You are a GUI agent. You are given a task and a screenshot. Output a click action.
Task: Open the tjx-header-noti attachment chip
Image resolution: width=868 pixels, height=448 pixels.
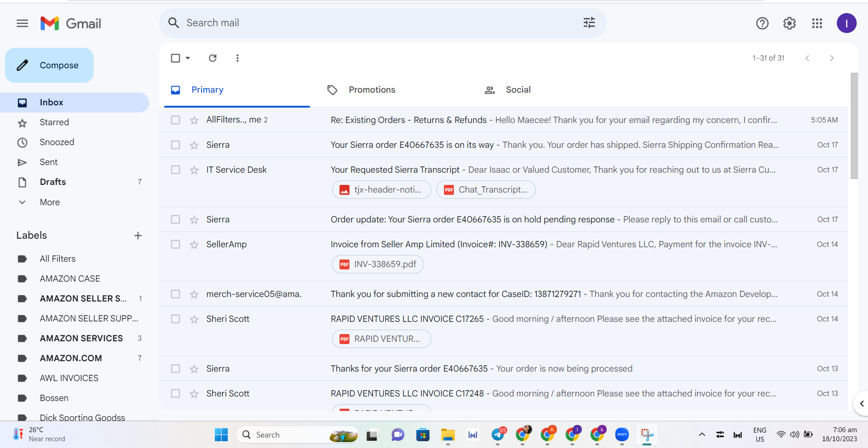[382, 190]
